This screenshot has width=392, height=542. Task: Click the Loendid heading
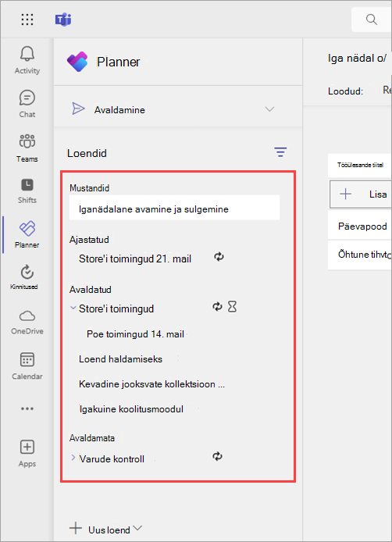click(x=87, y=153)
